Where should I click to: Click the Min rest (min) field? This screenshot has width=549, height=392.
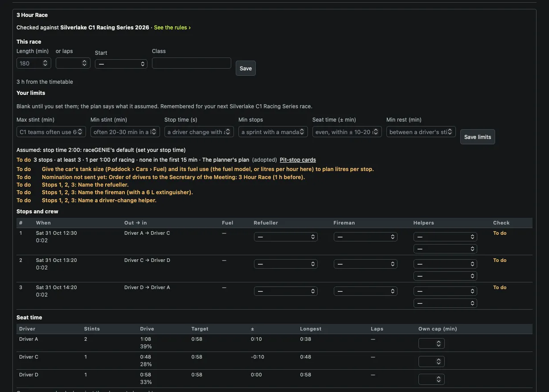pyautogui.click(x=421, y=132)
